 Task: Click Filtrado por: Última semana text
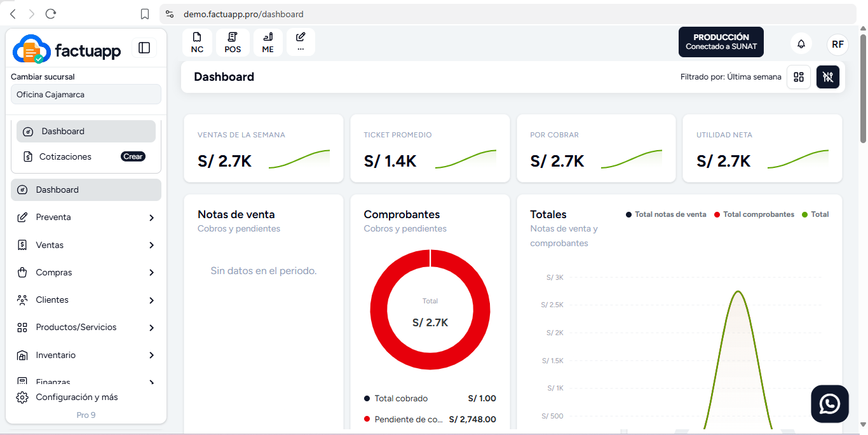pyautogui.click(x=731, y=77)
